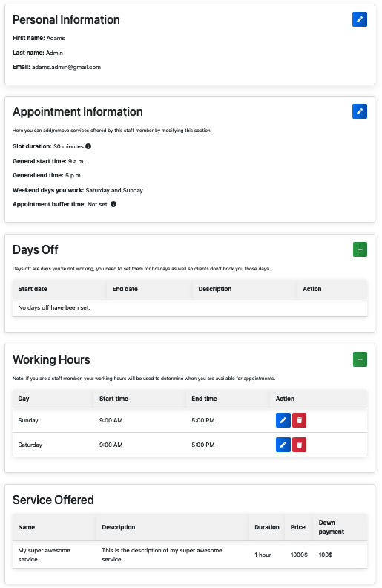Edit Saturday working hours
Viewport: 382px width, 588px height.
click(x=283, y=445)
